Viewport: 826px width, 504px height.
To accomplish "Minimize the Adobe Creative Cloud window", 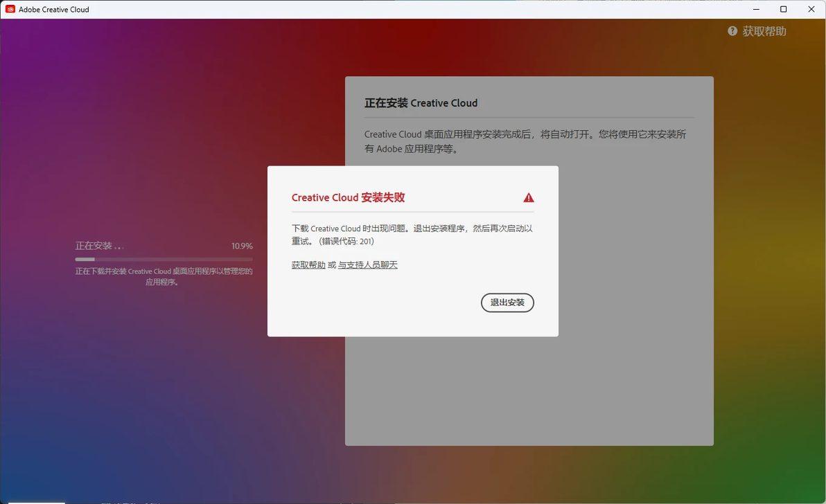I will coord(756,9).
